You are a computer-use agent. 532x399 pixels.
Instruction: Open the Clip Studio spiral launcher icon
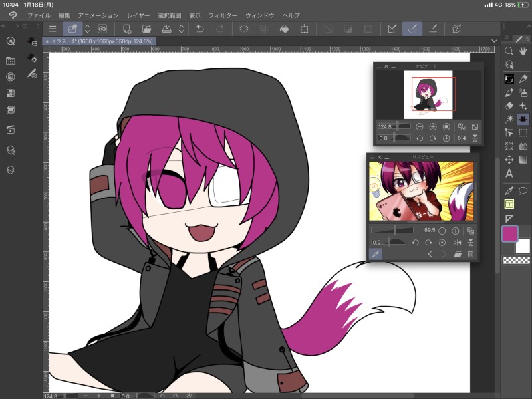click(102, 29)
